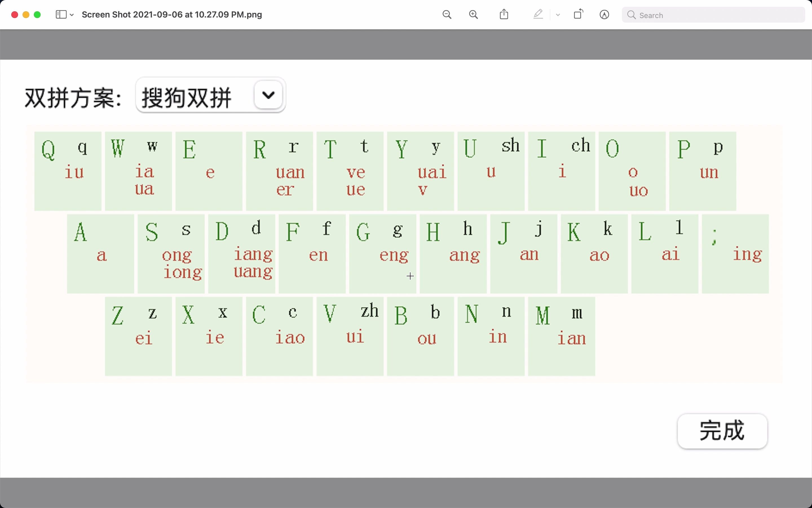Open the 搜狗双拼 scheme dropdown

(x=211, y=95)
